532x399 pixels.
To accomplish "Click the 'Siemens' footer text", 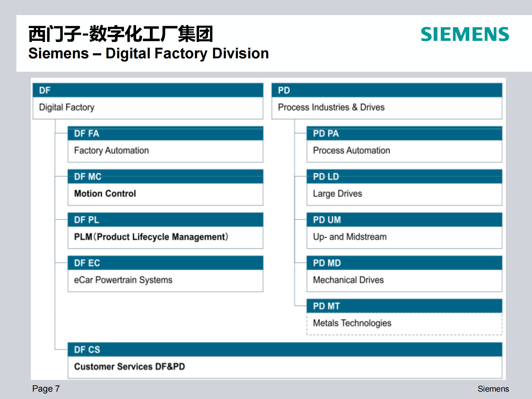I will (493, 389).
